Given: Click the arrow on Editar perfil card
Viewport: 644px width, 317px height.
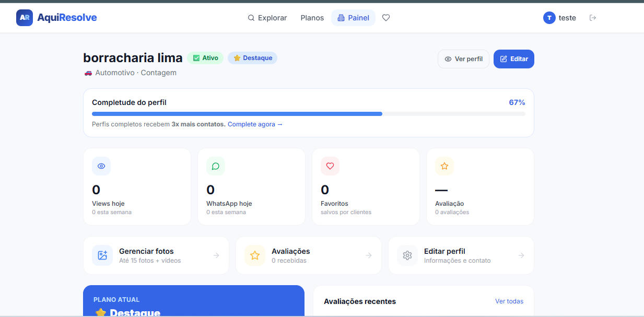Looking at the screenshot, I should click(x=521, y=255).
